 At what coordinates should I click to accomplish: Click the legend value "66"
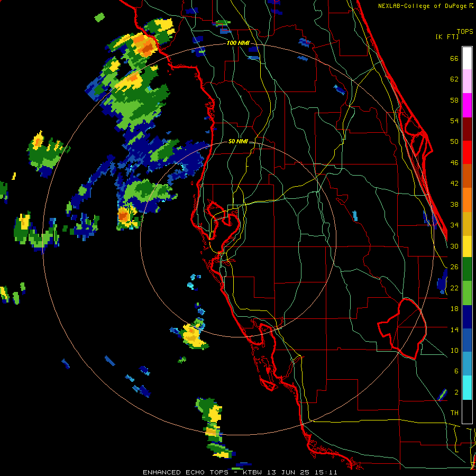point(454,59)
